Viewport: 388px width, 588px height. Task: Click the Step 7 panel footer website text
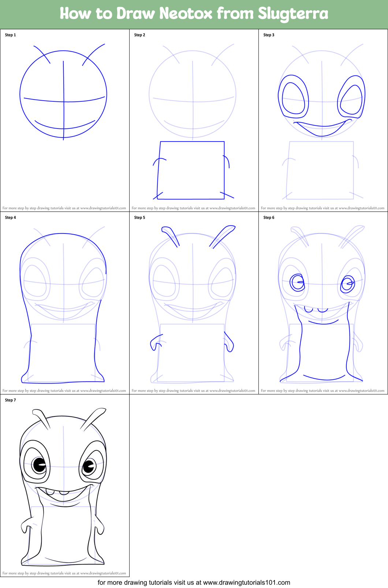click(x=64, y=573)
